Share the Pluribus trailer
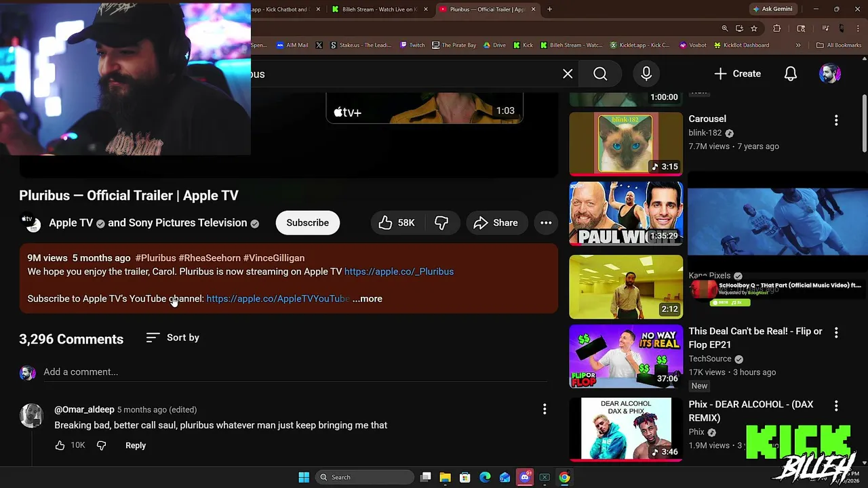The width and height of the screenshot is (868, 488). click(x=496, y=223)
